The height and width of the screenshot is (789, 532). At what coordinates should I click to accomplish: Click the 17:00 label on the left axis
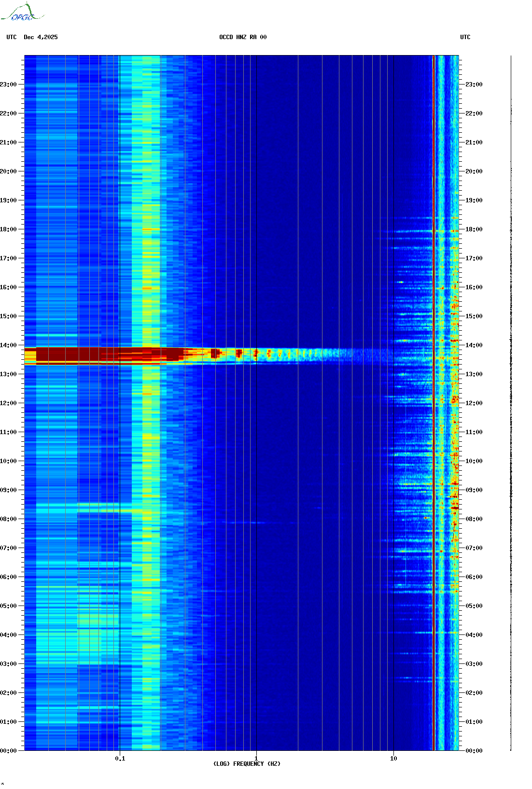[8, 258]
